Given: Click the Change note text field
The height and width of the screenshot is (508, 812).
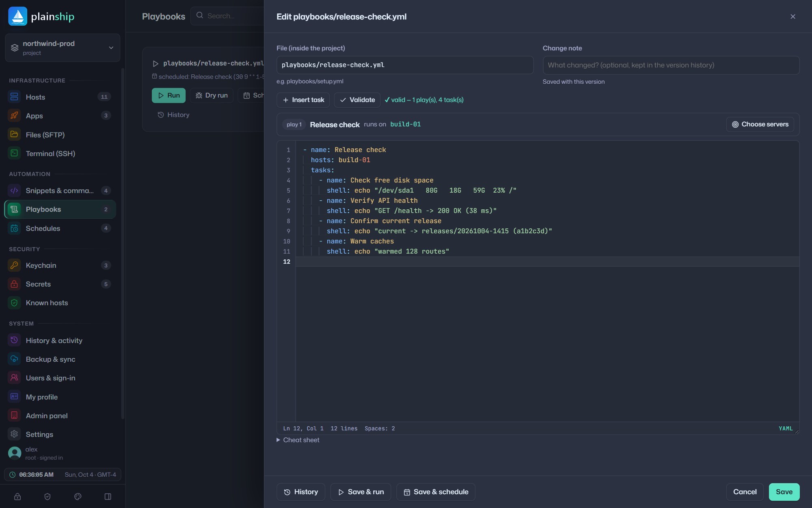Looking at the screenshot, I should click(x=671, y=65).
